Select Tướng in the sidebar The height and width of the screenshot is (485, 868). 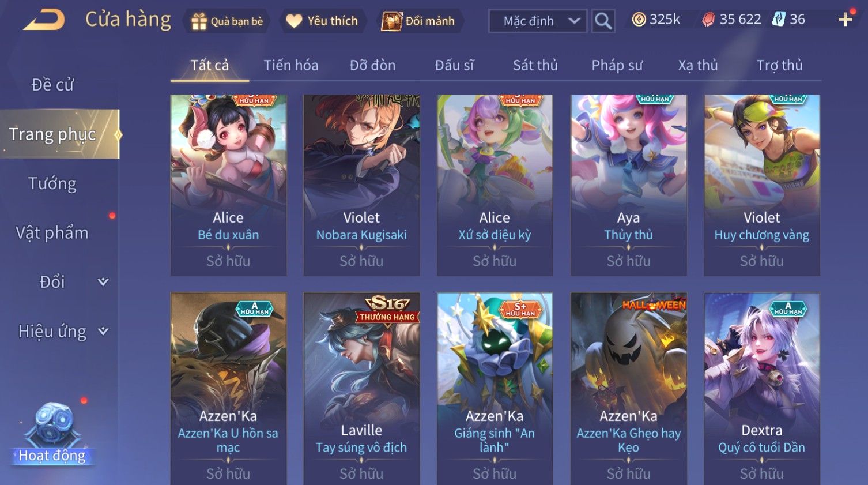[52, 183]
